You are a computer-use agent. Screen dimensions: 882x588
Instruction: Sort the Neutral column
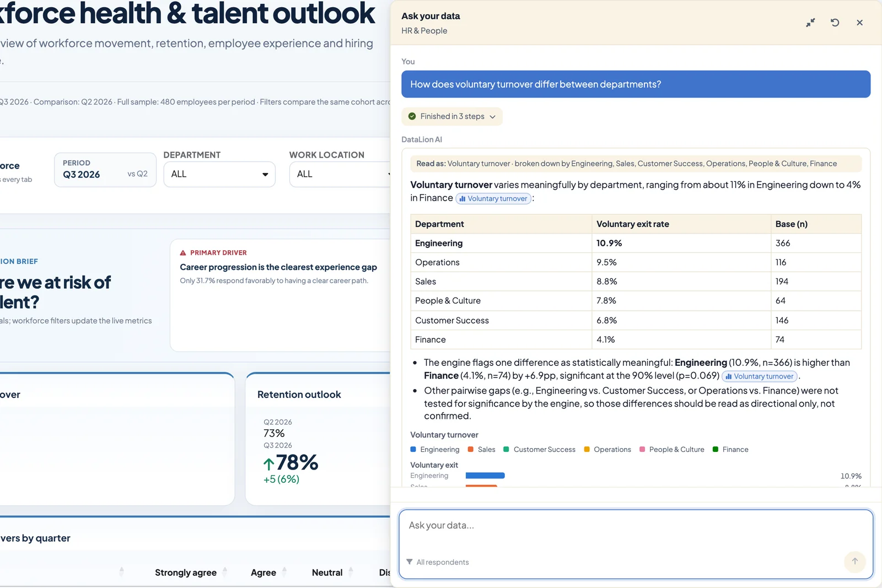(x=351, y=572)
